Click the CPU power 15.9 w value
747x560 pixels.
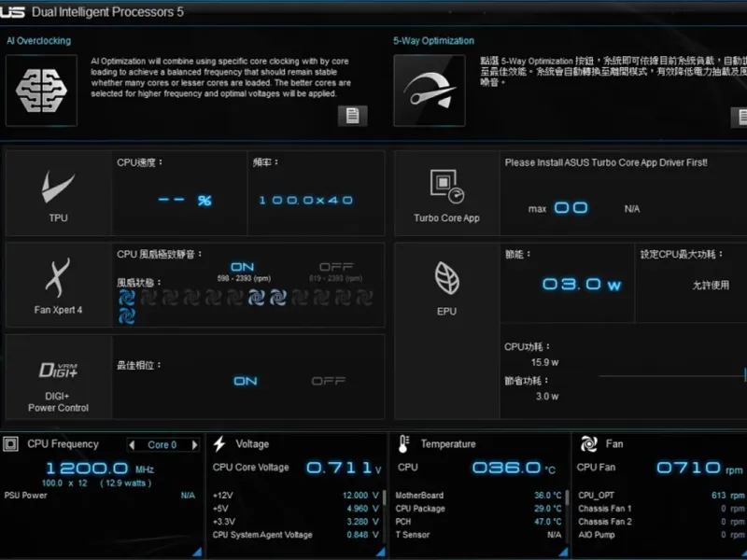coord(544,362)
